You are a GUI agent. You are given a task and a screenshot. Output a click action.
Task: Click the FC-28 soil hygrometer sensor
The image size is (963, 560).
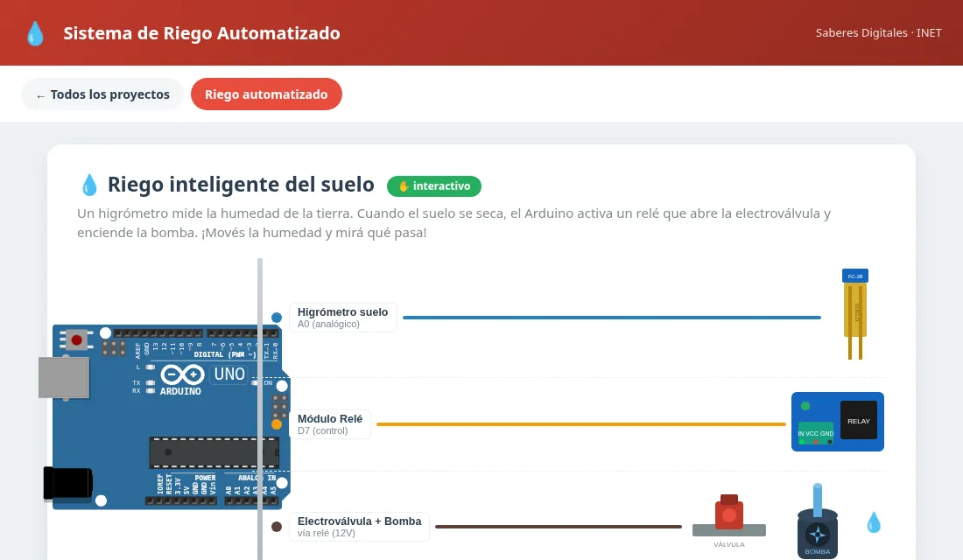[855, 314]
